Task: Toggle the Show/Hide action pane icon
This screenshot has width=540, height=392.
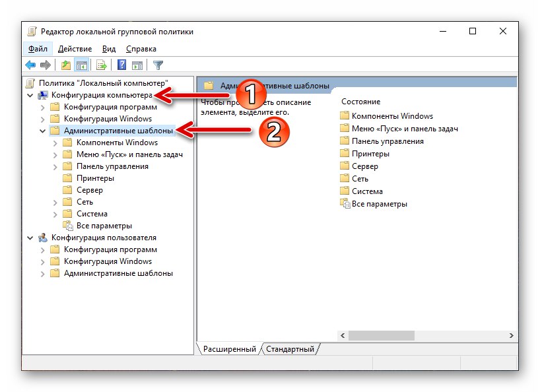Action: click(137, 65)
